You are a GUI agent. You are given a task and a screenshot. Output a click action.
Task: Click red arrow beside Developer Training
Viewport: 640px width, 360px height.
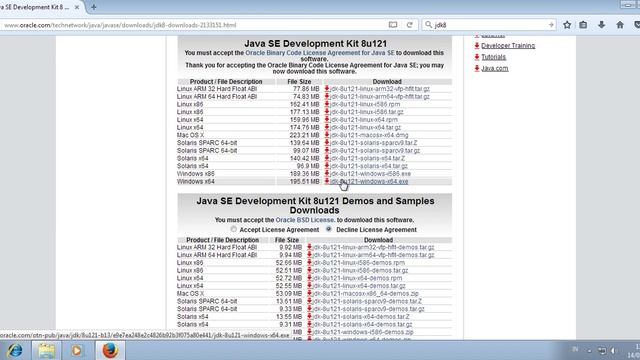477,46
